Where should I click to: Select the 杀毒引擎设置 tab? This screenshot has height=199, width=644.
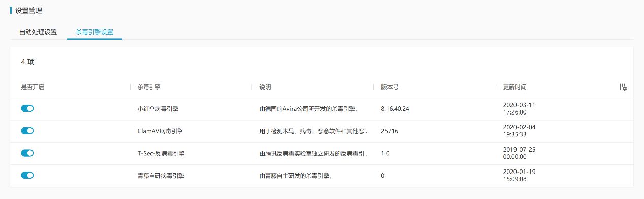pyautogui.click(x=94, y=32)
